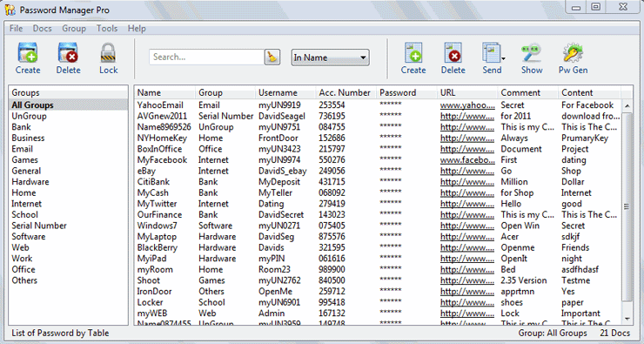Open the Send dropdown arrow
The width and height of the screenshot is (644, 344).
pyautogui.click(x=503, y=58)
